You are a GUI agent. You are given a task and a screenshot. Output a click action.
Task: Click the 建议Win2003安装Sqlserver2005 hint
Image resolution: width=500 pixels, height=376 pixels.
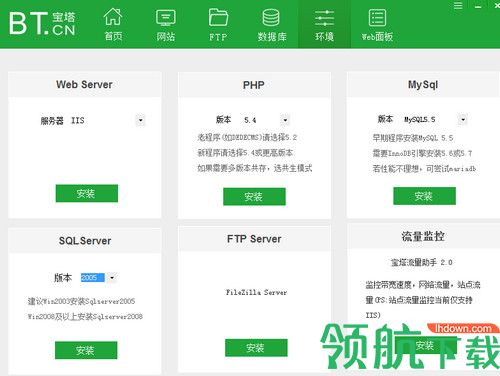tap(81, 301)
